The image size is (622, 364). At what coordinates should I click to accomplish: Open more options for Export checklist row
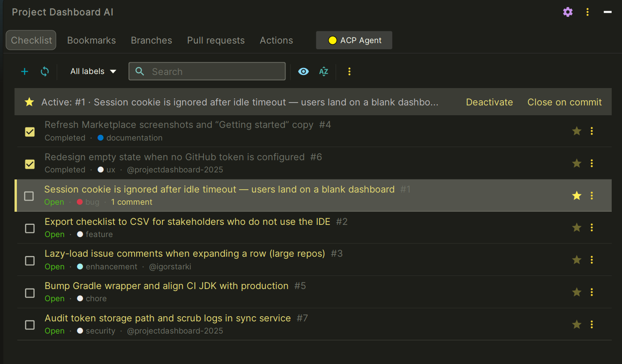tap(592, 228)
